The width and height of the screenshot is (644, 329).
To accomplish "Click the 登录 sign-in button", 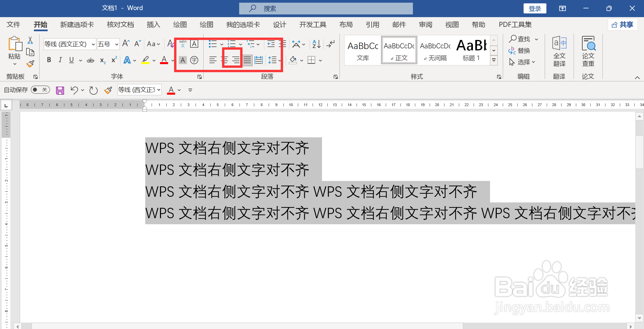I will tap(535, 8).
